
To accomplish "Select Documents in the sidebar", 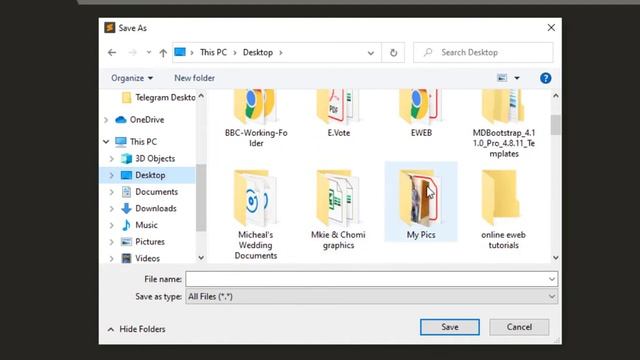I will click(x=150, y=191).
